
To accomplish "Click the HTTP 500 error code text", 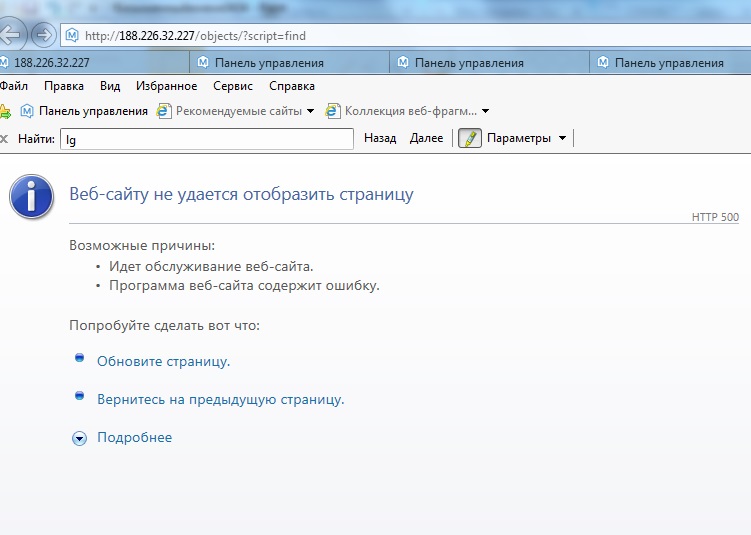I will [715, 217].
